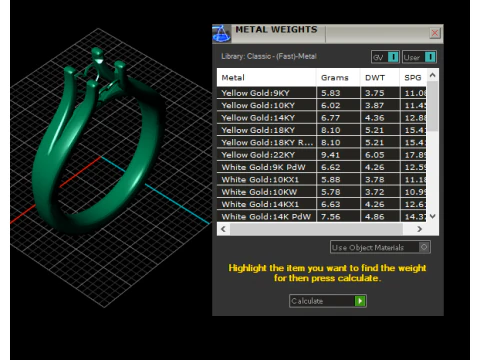Click the 4.86 DWT value
480x360 pixels.
pos(375,216)
